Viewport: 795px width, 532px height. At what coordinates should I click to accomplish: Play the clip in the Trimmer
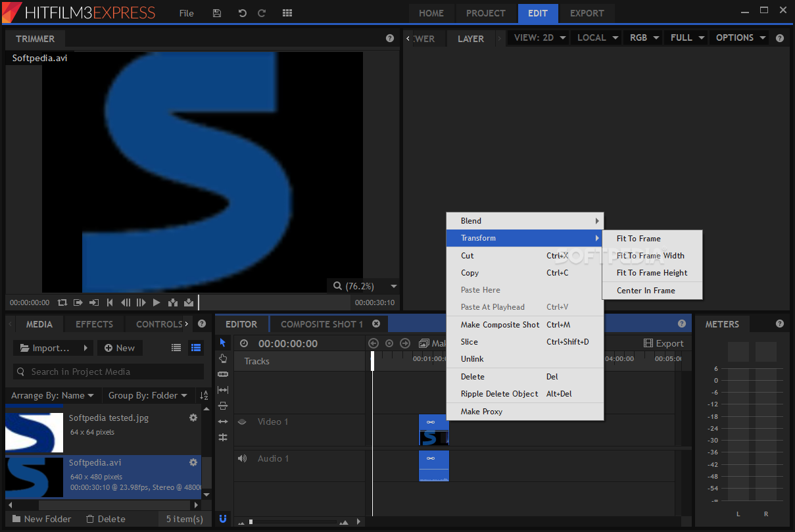pyautogui.click(x=157, y=302)
